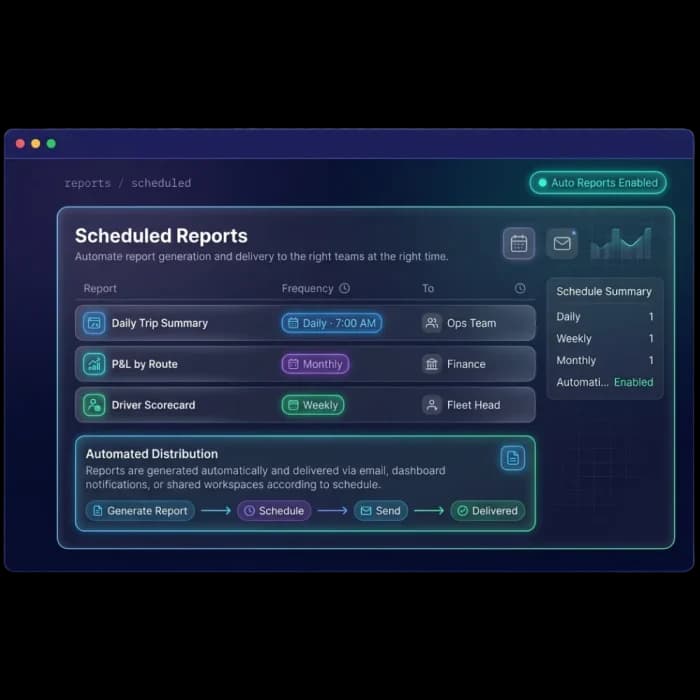Click the clock icon at To column end

[520, 288]
